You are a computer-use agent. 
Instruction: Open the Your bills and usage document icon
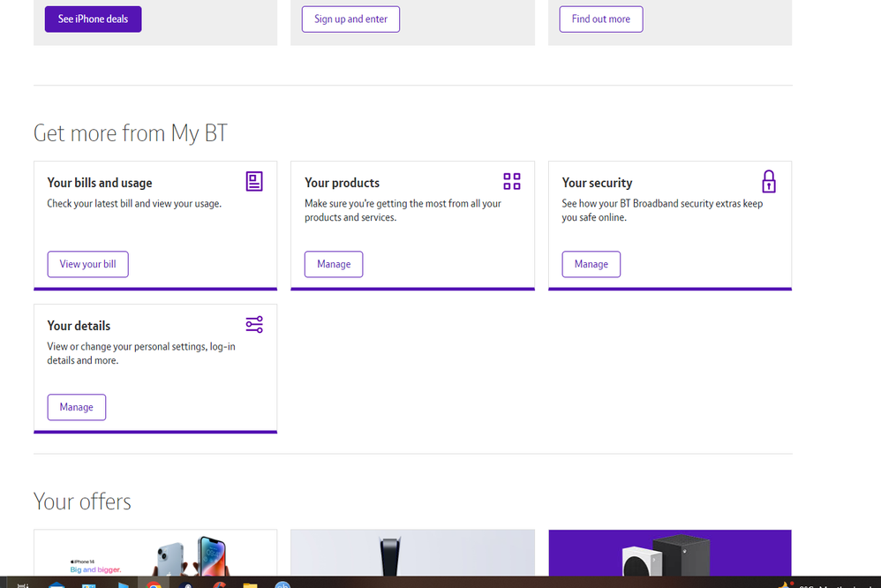[x=253, y=181]
